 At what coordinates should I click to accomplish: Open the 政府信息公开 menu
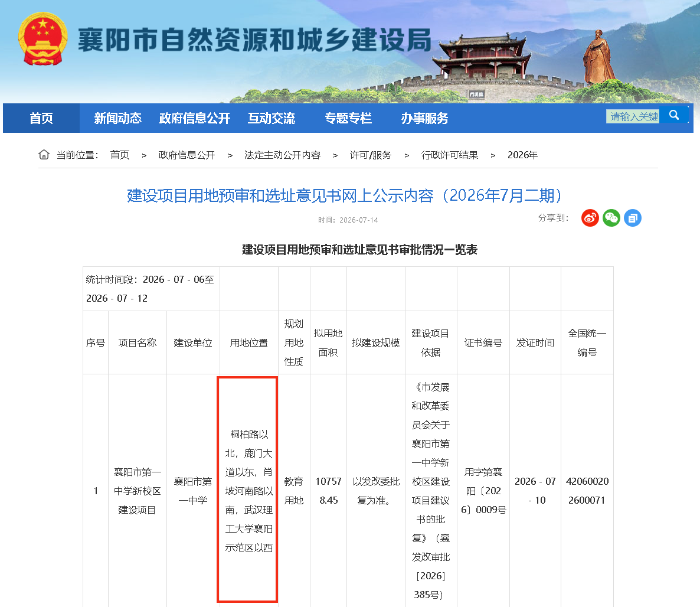pyautogui.click(x=195, y=118)
